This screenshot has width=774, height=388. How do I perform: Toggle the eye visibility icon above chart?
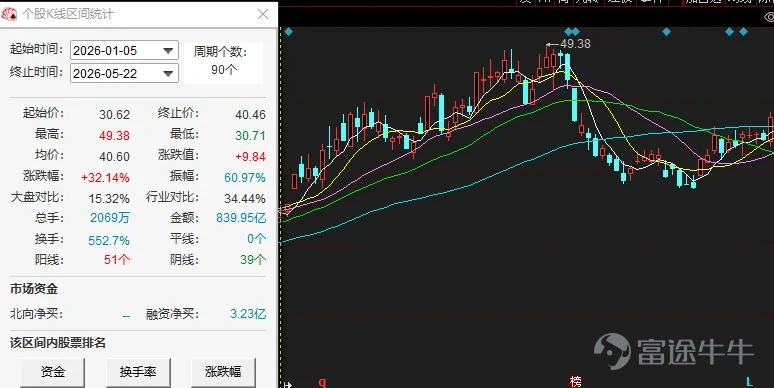point(769,18)
